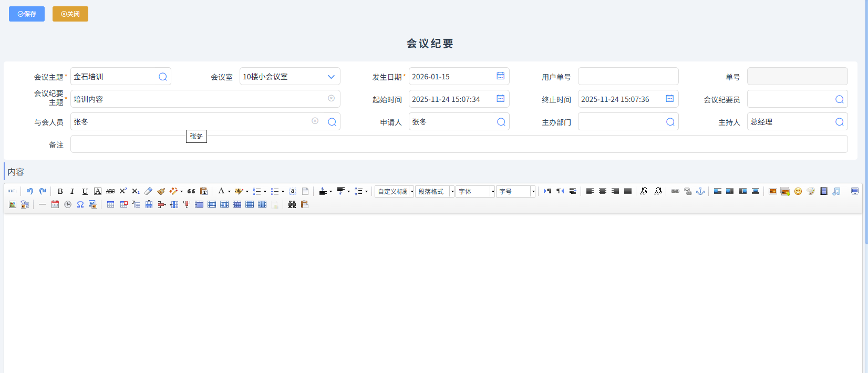Insert an emoticon with the smiley icon
Screen dimensions: 868x373
(798, 192)
